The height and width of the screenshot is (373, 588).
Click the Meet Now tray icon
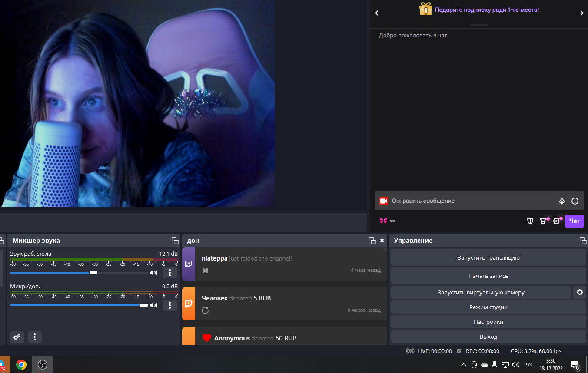(474, 365)
